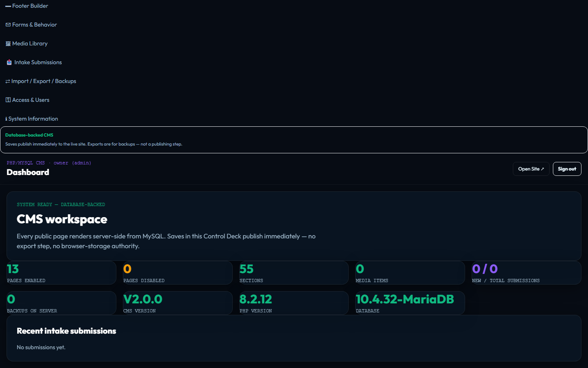Click the 'SYSTEM READY — DATABASE-BACKED' label
The image size is (588, 368).
click(61, 204)
